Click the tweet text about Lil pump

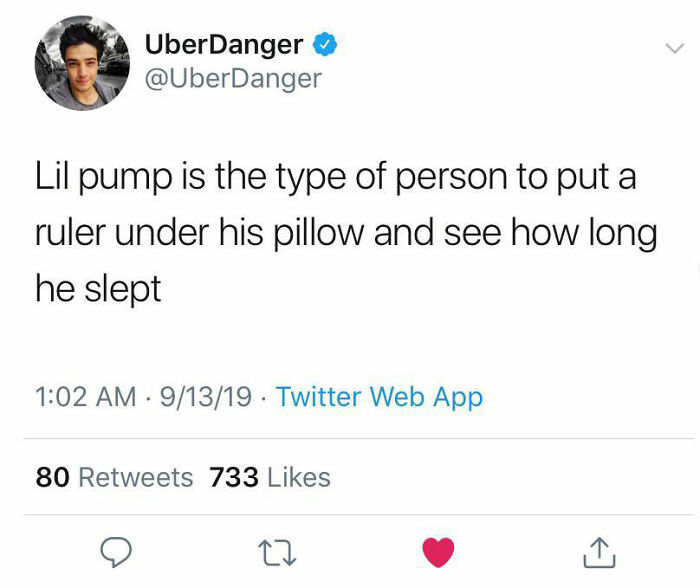pos(346,233)
